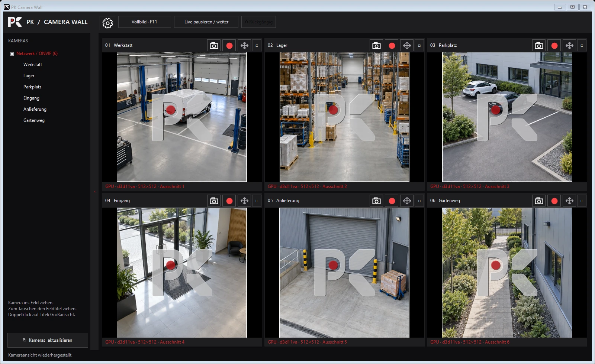Click Kameras aktualisieren to refresh cameras

coord(48,340)
